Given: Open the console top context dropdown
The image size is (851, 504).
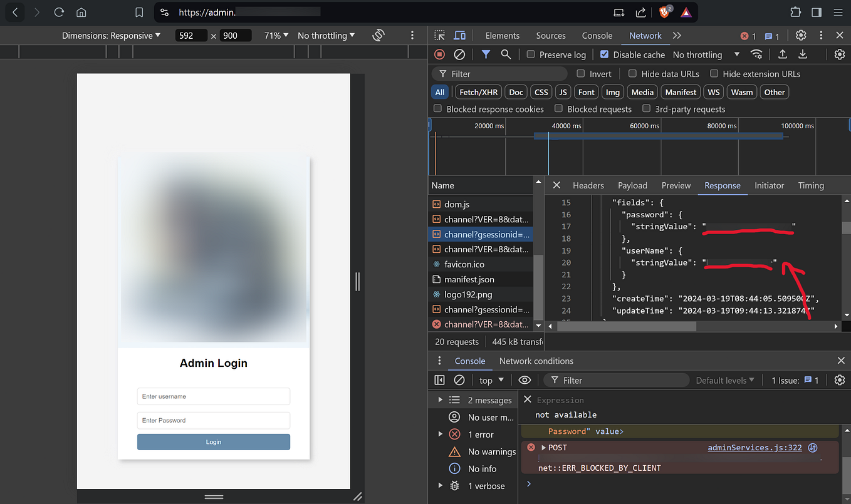Looking at the screenshot, I should click(x=492, y=380).
